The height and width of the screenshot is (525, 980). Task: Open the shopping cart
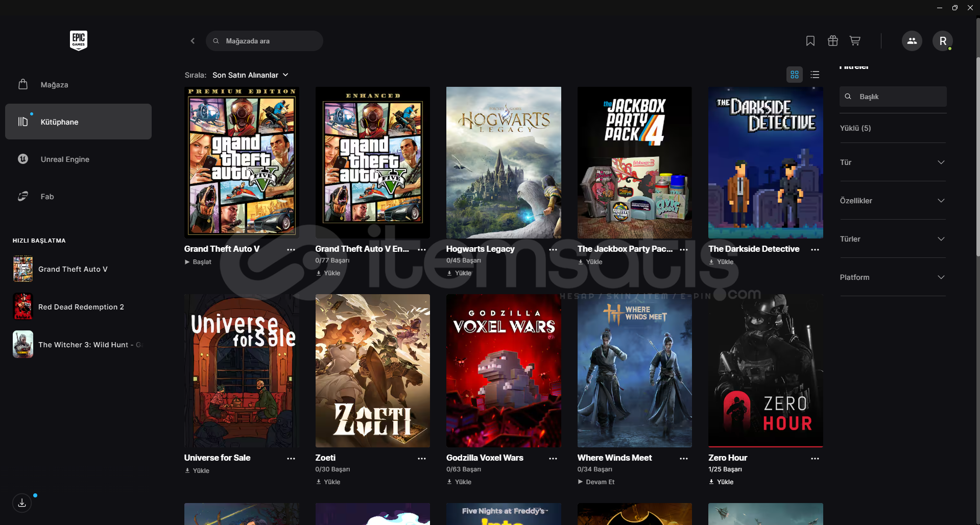[855, 41]
